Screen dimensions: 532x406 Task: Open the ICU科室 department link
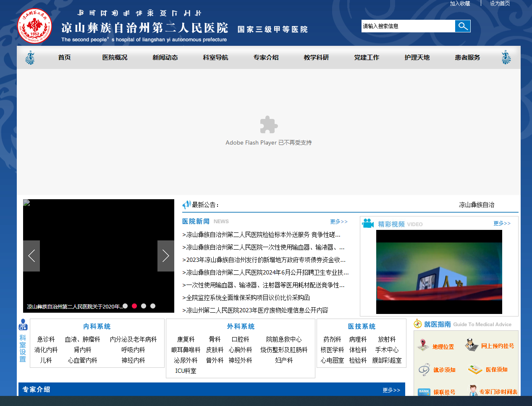(x=186, y=371)
